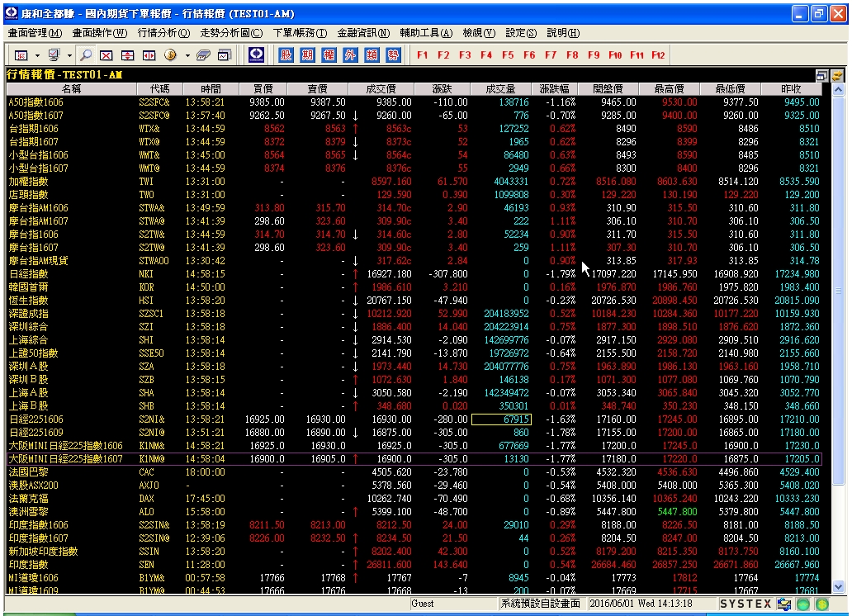Sort by the 成交價 column header

(381, 88)
